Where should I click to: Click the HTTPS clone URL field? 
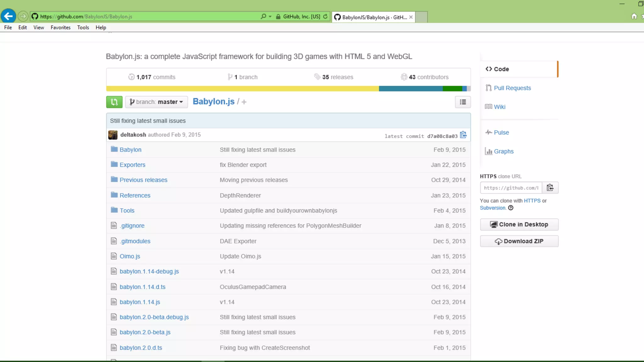coord(511,188)
